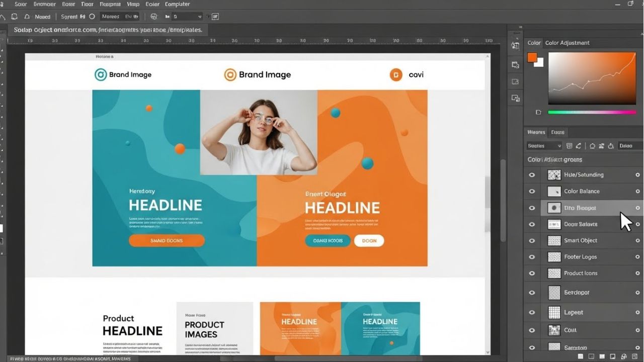Click the second icon in layers panel bottom bar
This screenshot has height=362, width=644.
pyautogui.click(x=592, y=356)
